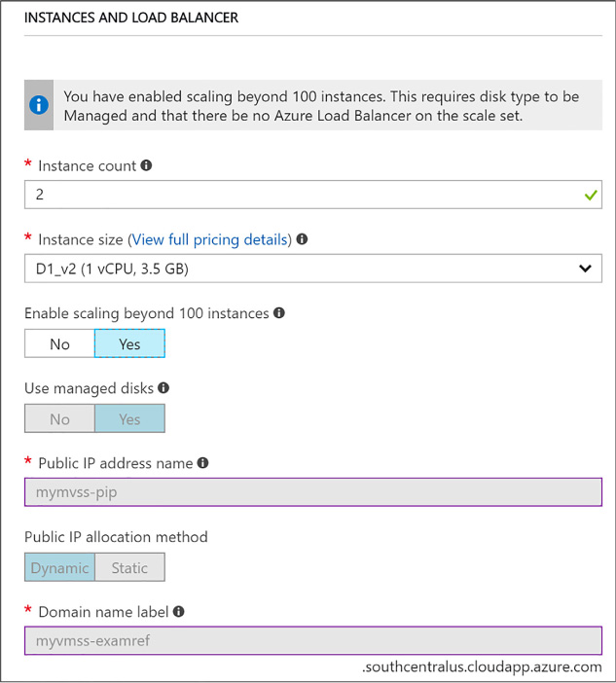This screenshot has height=683, width=616.
Task: Select No for scaling beyond 100 instances
Action: coord(59,343)
